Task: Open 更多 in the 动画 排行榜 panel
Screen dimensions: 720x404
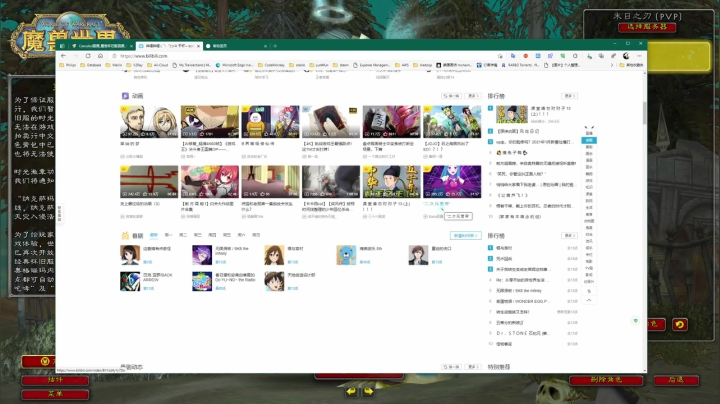Action: pyautogui.click(x=569, y=96)
